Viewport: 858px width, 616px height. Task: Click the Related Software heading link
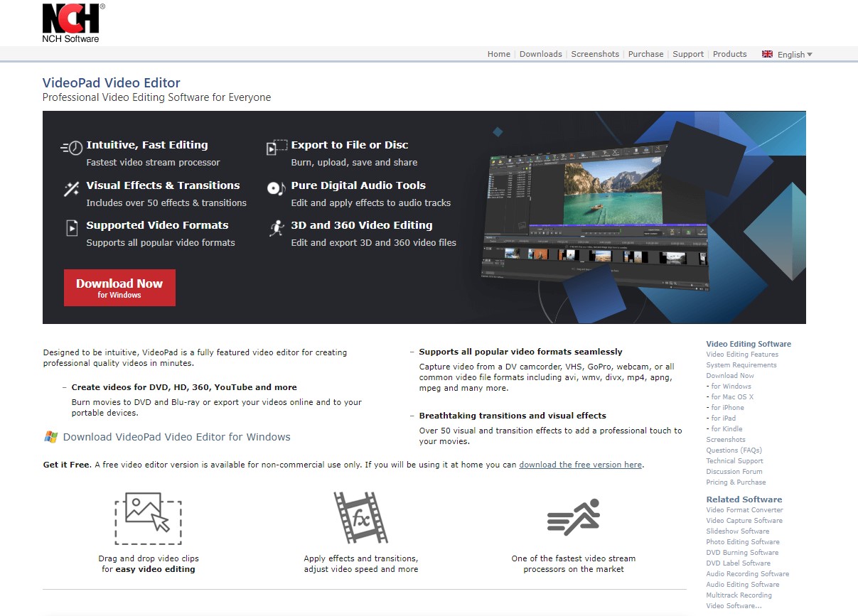pos(744,499)
